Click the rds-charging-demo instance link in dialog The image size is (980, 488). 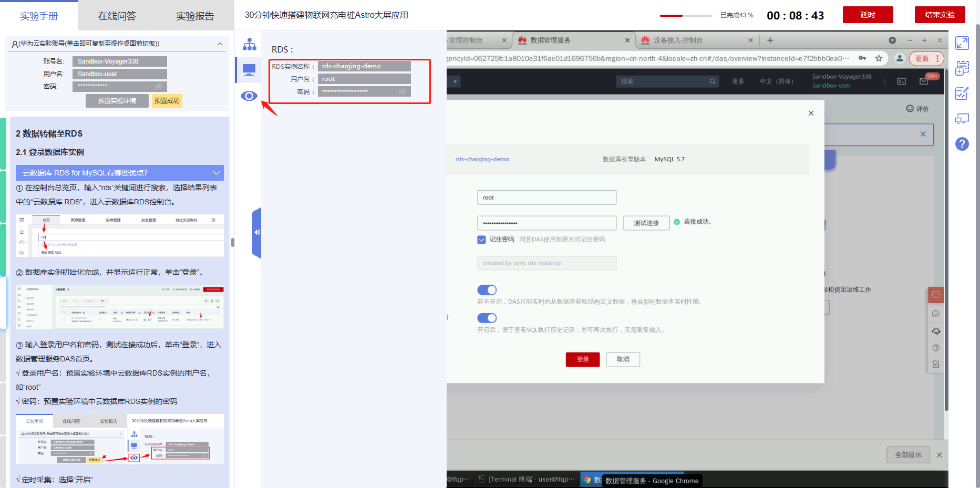tap(482, 159)
